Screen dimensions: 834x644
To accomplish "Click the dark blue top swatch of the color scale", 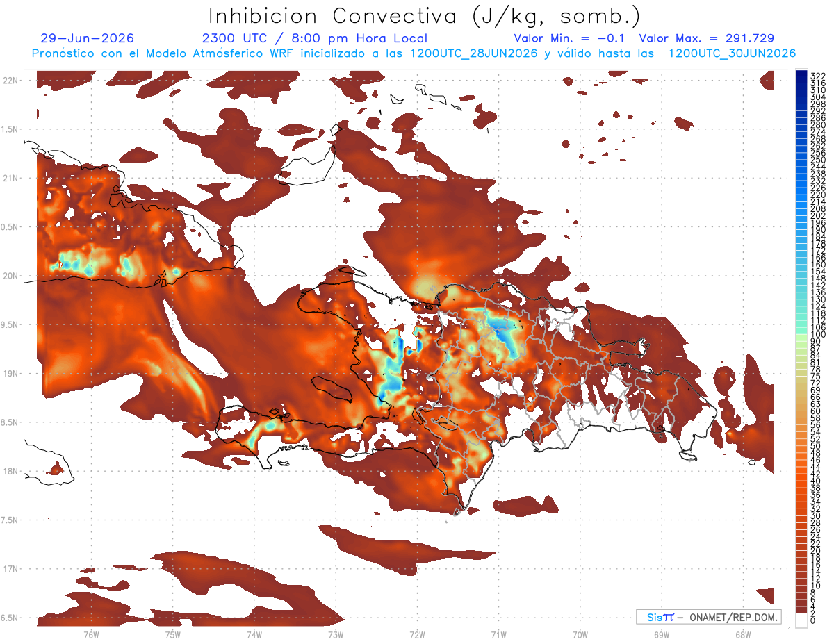I will point(801,73).
